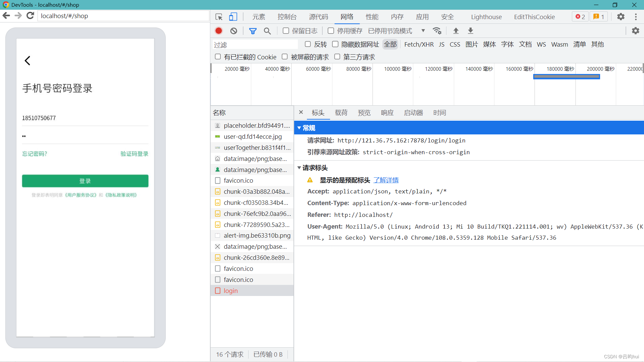Open network conditions wifi icon
Viewport: 644px width, 362px height.
[437, 31]
